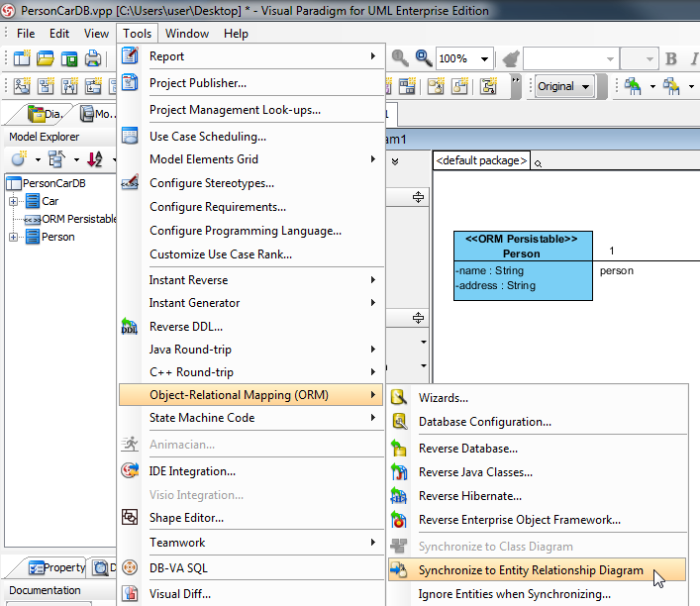Image resolution: width=700 pixels, height=606 pixels.
Task: Choose Configure Requirements menu entry
Action: (x=218, y=207)
